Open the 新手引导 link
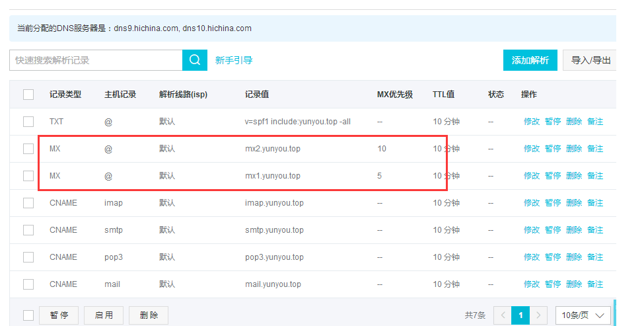644x326 pixels. [234, 60]
